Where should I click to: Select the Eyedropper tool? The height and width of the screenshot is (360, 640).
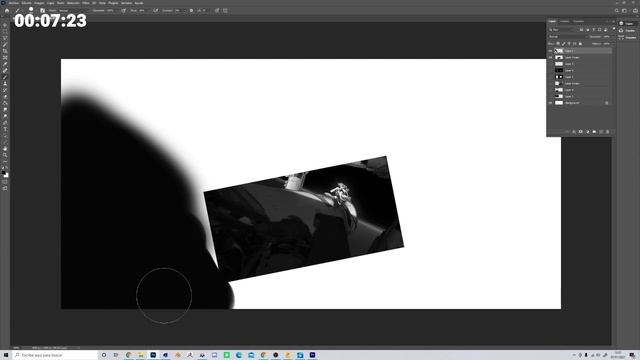pyautogui.click(x=5, y=64)
